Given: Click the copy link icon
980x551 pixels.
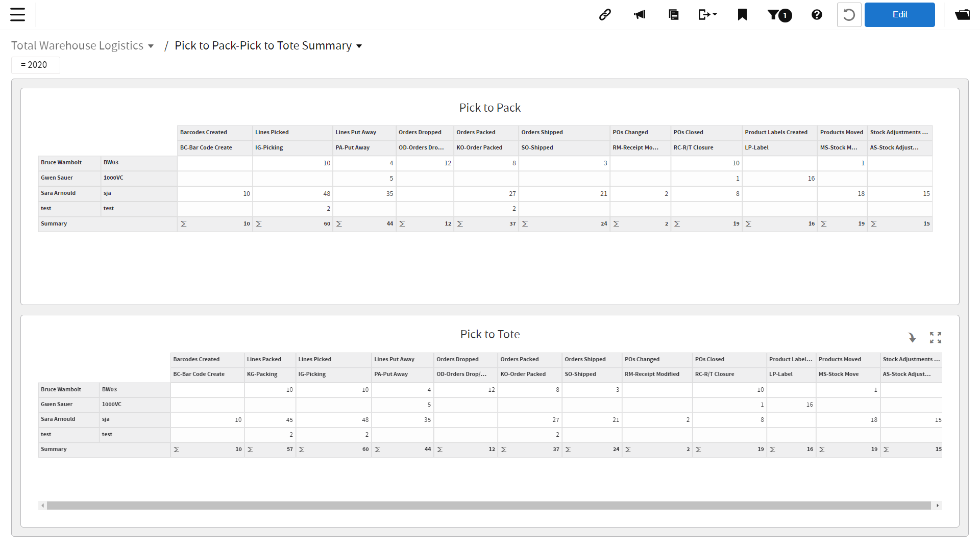Looking at the screenshot, I should [x=604, y=14].
